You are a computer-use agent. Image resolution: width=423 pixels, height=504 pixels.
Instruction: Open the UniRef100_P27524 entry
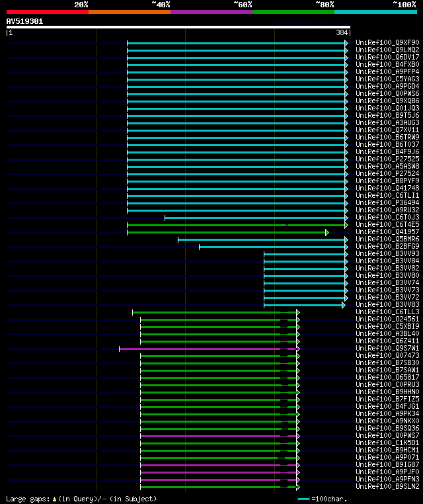(387, 173)
